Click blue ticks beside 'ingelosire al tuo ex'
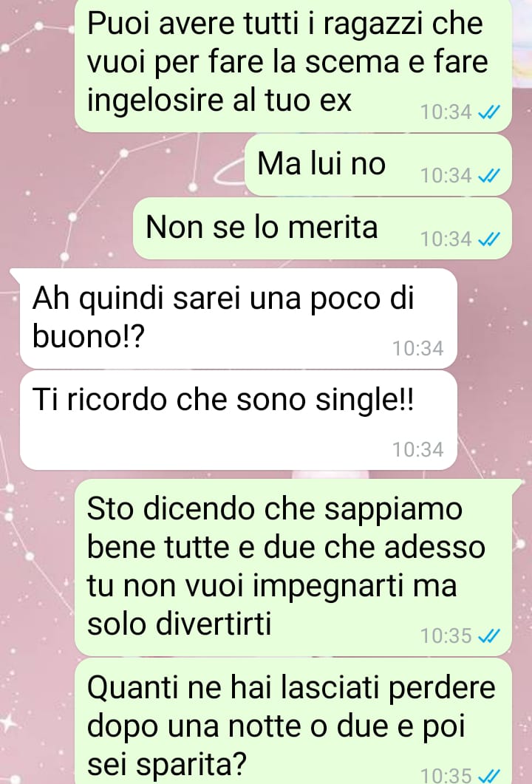Screen dimensions: 532x784 click(x=488, y=112)
